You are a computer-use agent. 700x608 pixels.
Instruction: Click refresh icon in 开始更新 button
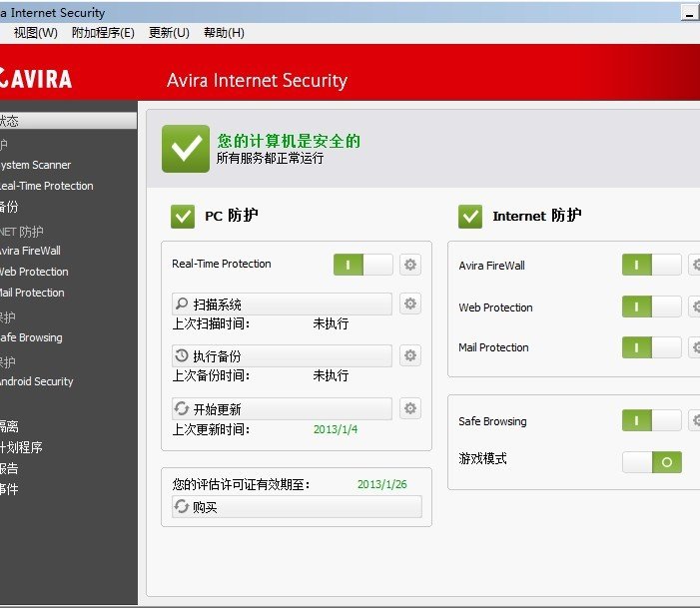click(x=182, y=408)
